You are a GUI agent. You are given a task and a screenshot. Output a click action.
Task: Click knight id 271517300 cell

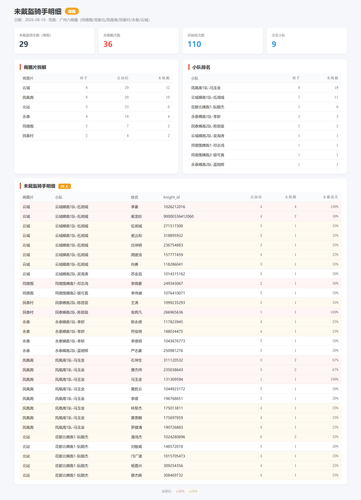(173, 226)
